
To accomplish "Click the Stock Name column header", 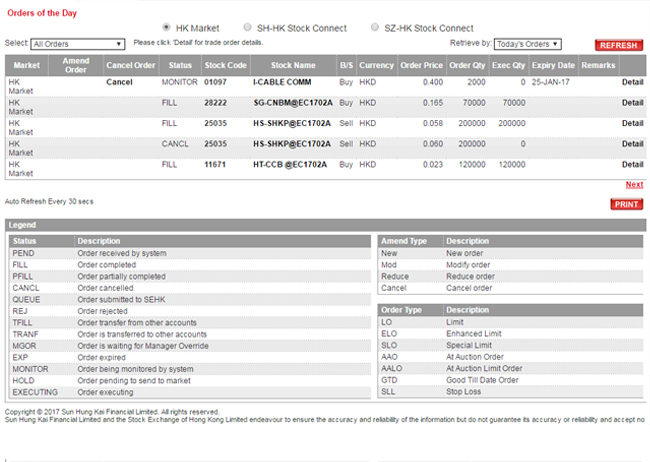I will [293, 65].
